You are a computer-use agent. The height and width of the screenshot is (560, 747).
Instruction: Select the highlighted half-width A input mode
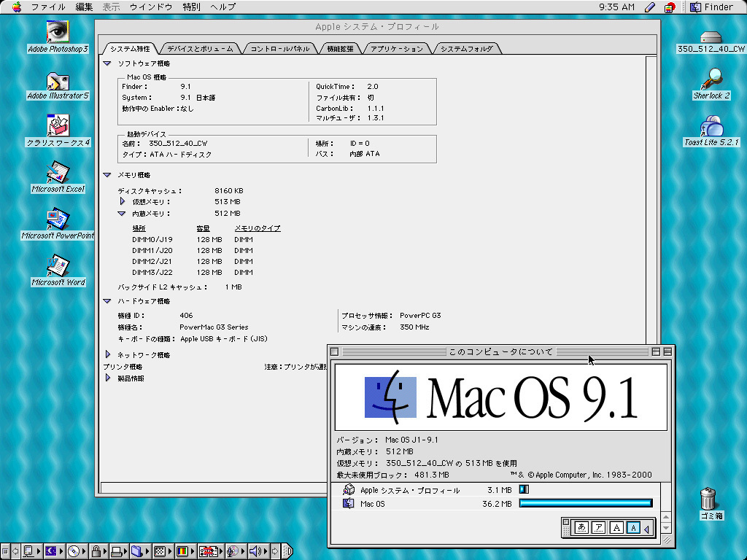click(633, 528)
